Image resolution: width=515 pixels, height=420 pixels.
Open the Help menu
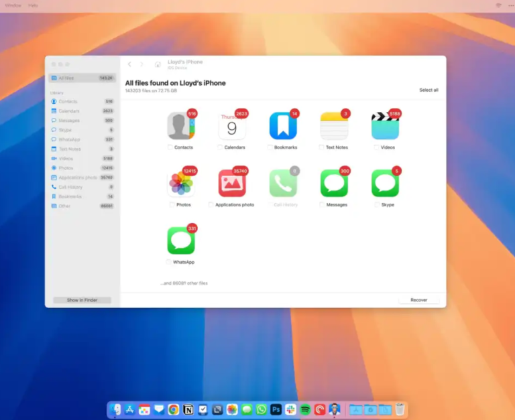pyautogui.click(x=33, y=5)
